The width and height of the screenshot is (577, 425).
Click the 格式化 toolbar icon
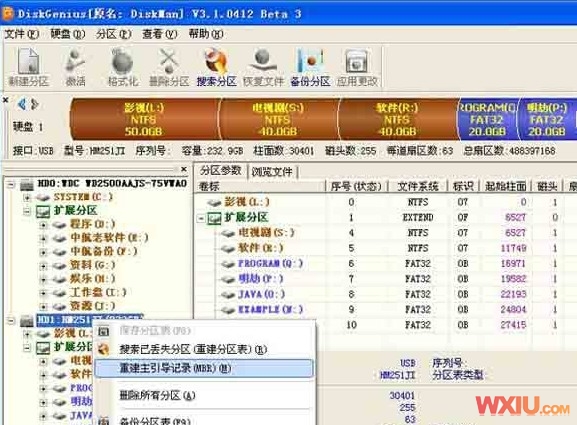123,68
